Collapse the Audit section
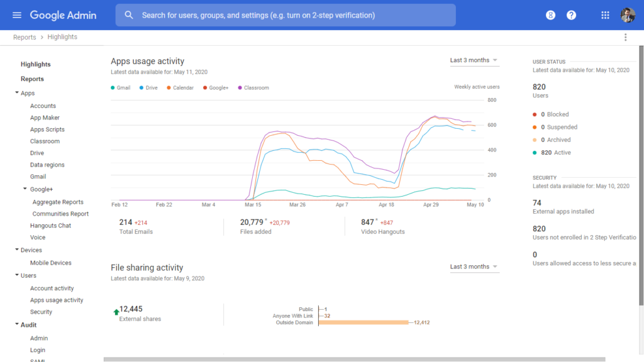Image resolution: width=644 pixels, height=362 pixels. (x=17, y=324)
